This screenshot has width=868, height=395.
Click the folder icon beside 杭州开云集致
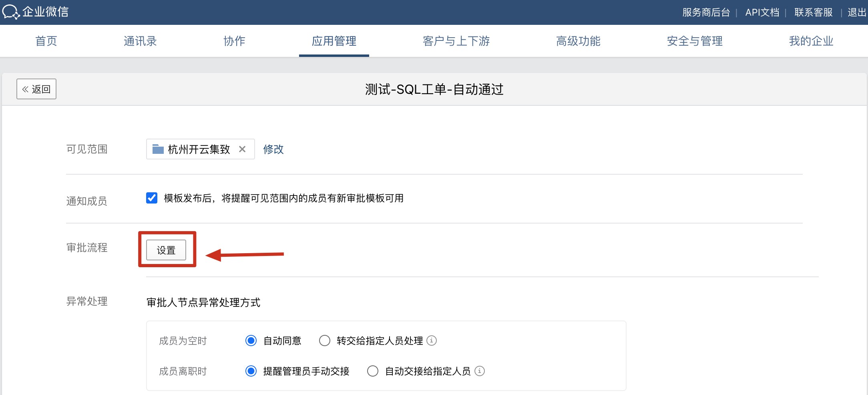click(158, 149)
